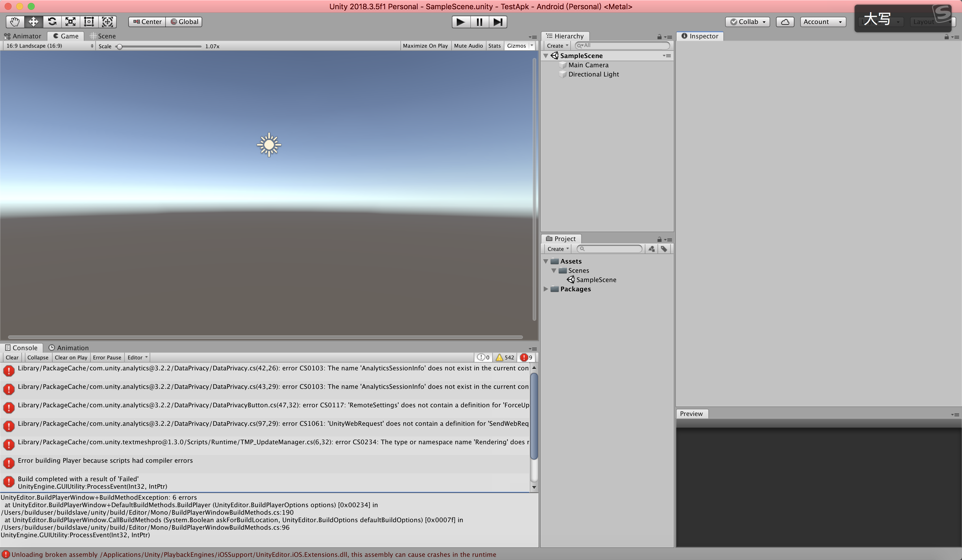Screen dimensions: 962x560
Task: Select Directional Light in the Hierarchy
Action: coord(593,74)
